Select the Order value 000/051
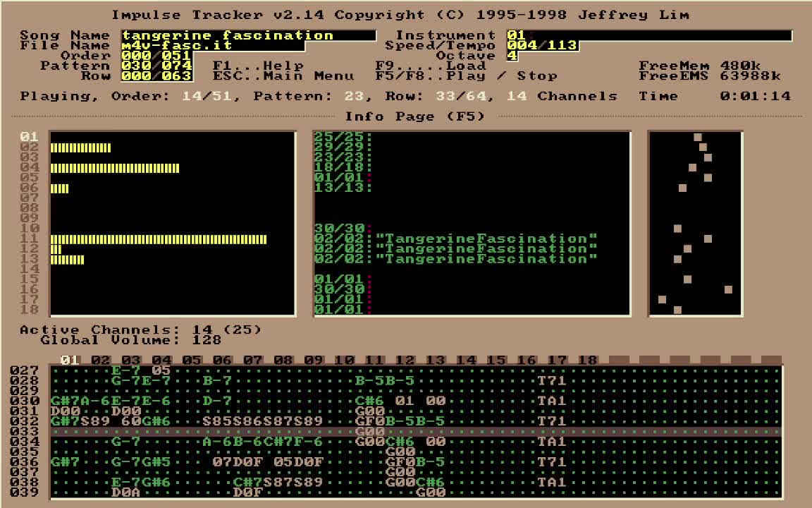Screen dimensions: 812x508 click(x=156, y=56)
